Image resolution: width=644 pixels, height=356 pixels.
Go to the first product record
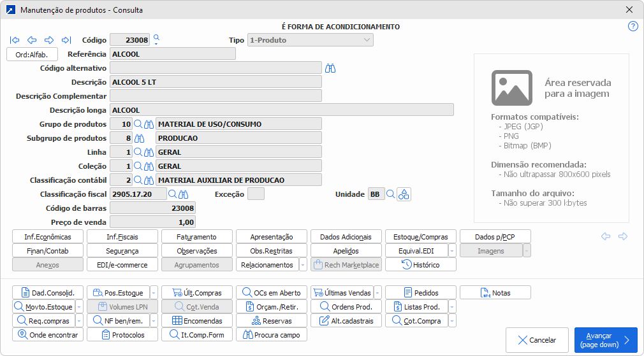pos(15,40)
